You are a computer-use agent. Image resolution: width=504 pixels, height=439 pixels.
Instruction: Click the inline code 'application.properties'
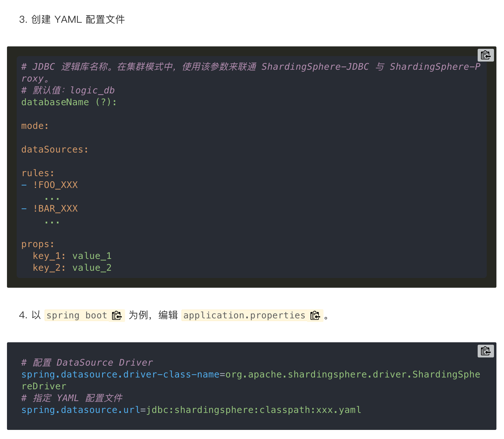coord(244,316)
